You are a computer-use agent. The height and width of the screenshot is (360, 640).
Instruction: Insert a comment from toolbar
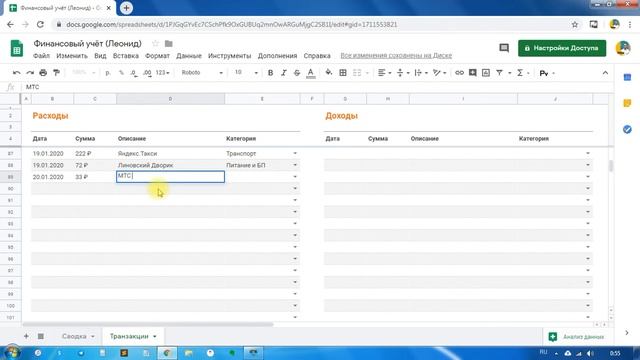click(x=472, y=73)
